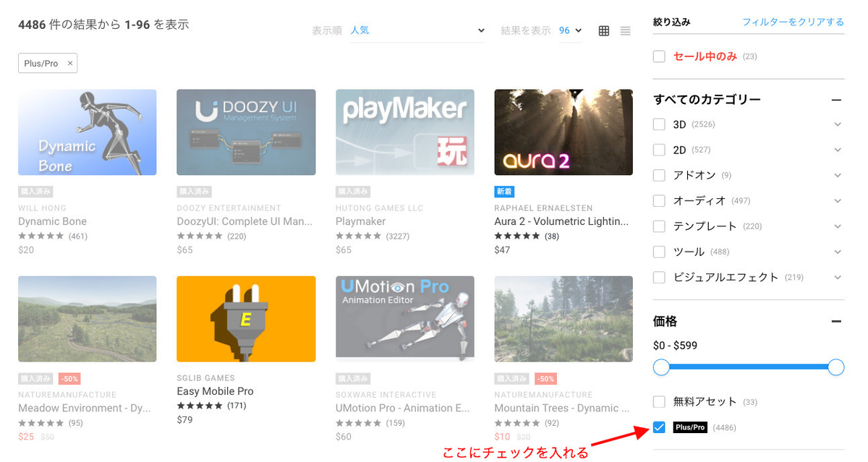Open the 結果を表示 96 dropdown
Viewport: 868px width, 462px height.
570,31
